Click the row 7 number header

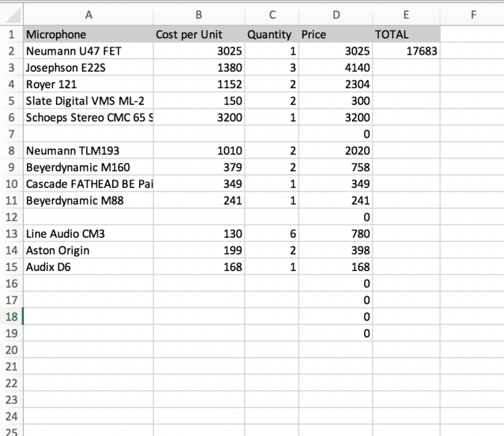(12, 134)
